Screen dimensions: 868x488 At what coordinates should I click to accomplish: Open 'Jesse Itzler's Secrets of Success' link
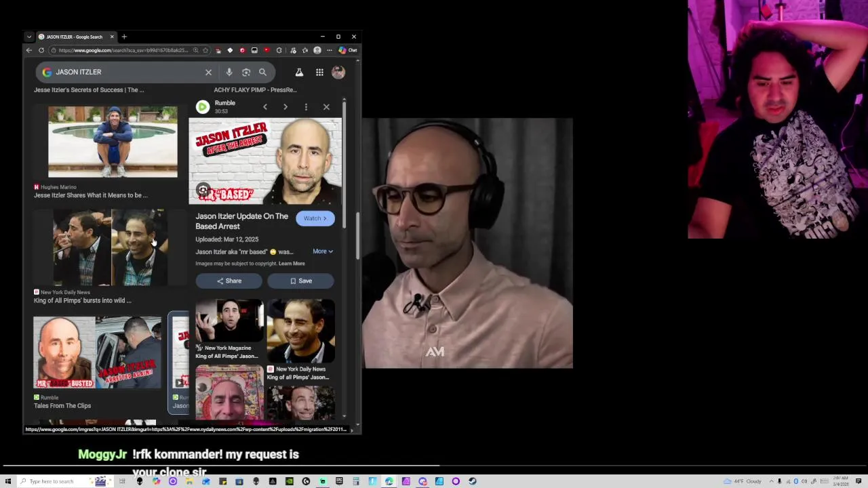point(89,89)
